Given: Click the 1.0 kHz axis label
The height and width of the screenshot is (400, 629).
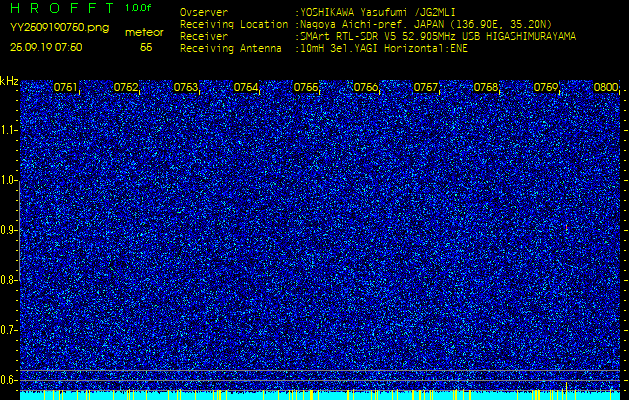Looking at the screenshot, I should [7, 180].
